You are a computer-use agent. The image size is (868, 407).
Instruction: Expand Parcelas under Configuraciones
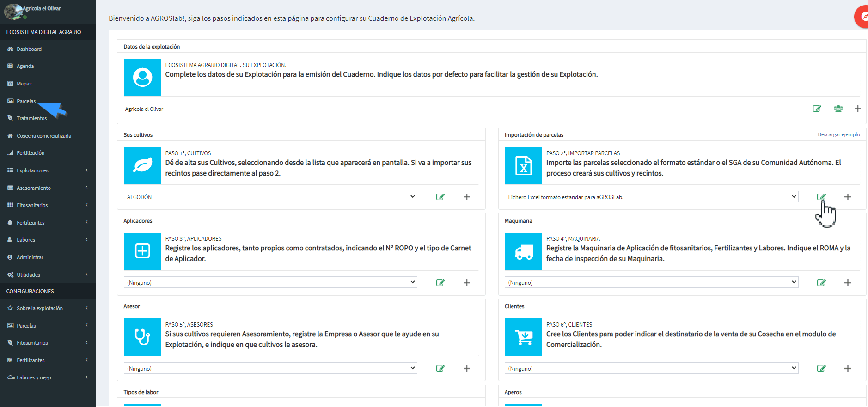click(x=48, y=326)
